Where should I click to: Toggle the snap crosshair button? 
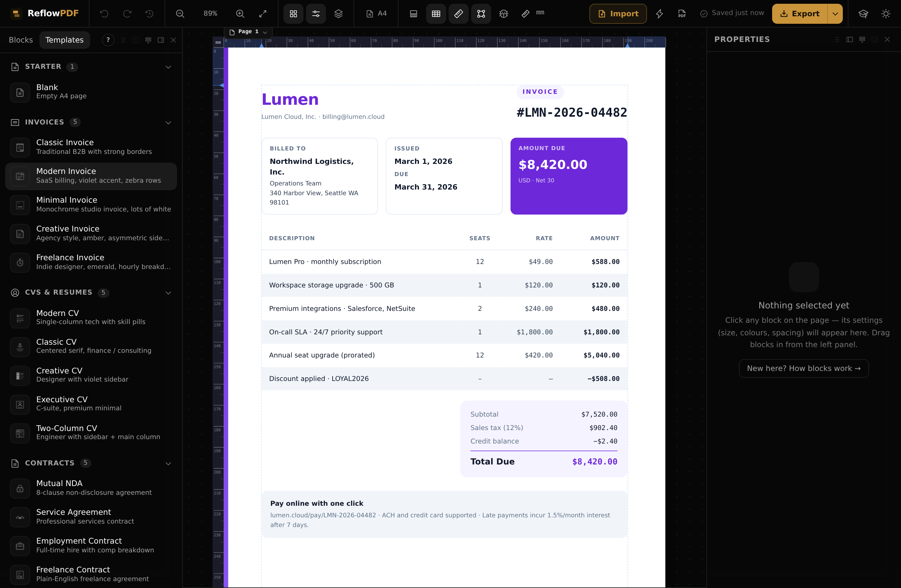503,14
